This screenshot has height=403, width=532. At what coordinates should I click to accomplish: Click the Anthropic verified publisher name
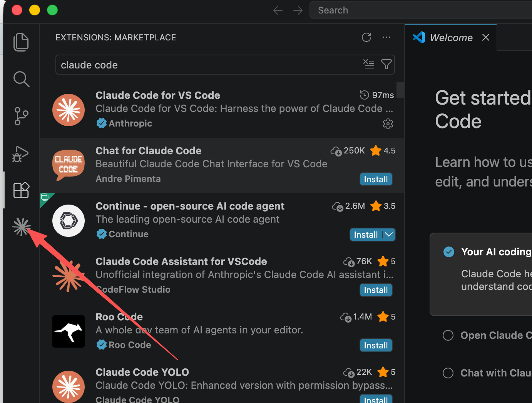coord(130,123)
